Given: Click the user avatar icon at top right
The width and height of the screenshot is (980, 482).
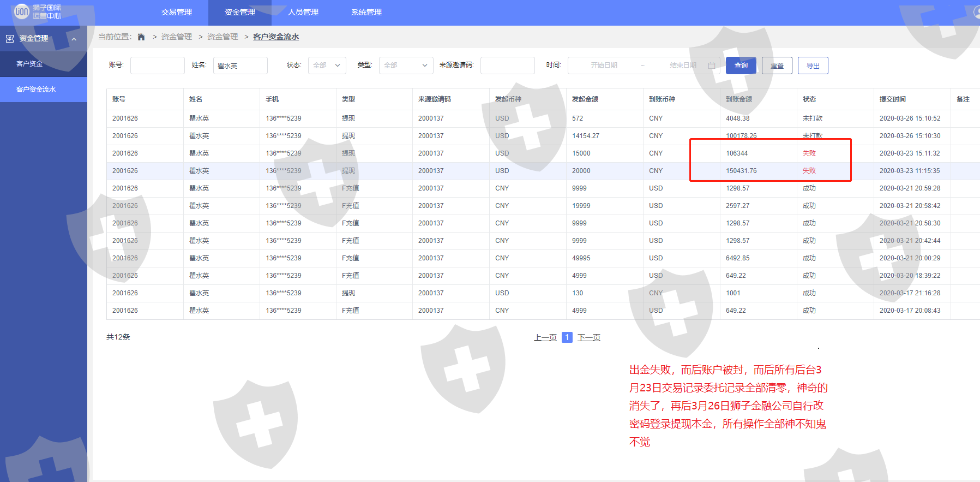Looking at the screenshot, I should pos(977,11).
